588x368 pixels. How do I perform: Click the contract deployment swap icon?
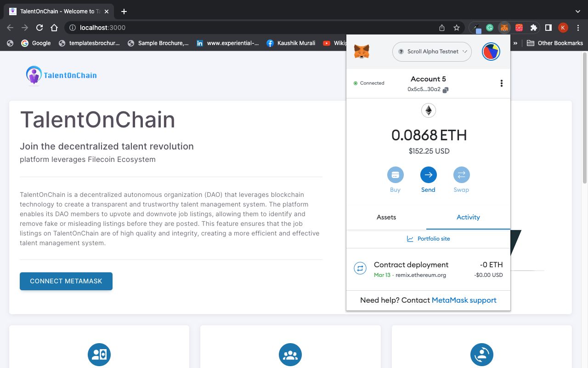click(x=360, y=268)
